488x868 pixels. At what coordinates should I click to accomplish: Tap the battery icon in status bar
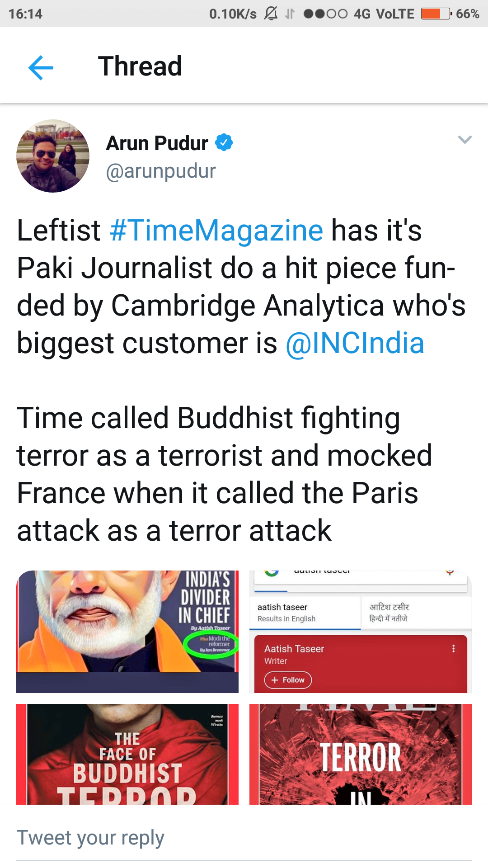pos(436,14)
